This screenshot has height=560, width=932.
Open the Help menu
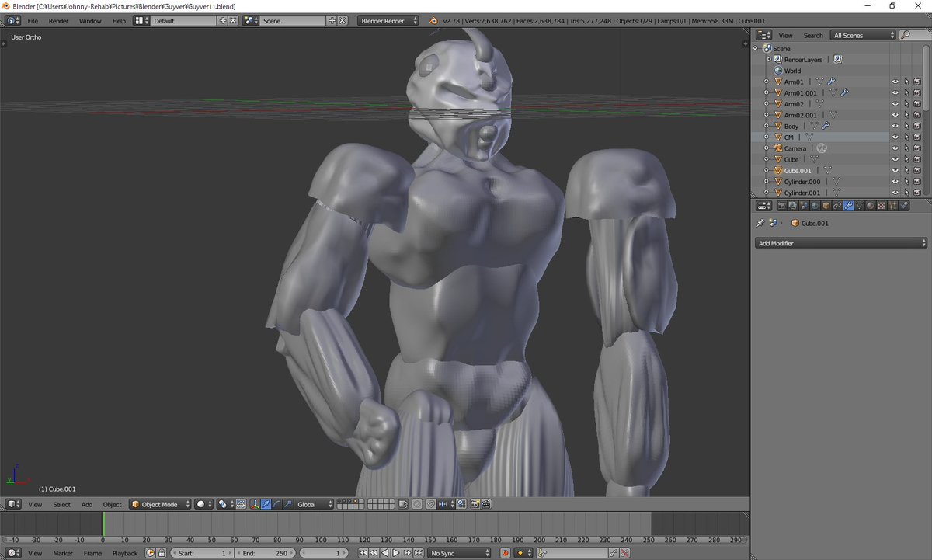[x=119, y=21]
